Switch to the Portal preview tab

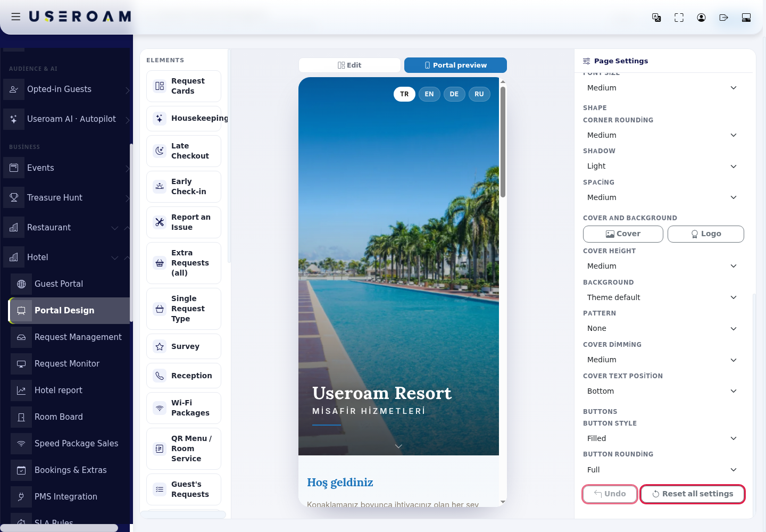click(x=455, y=65)
